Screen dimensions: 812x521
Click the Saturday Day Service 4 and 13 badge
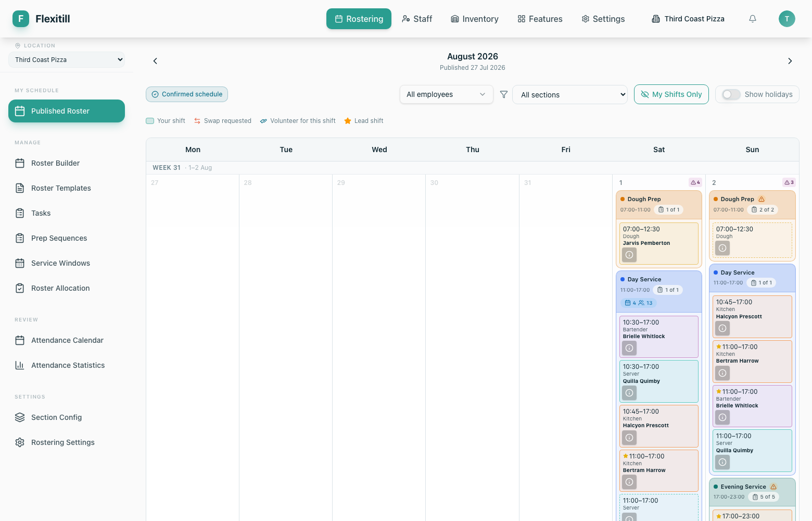(639, 303)
